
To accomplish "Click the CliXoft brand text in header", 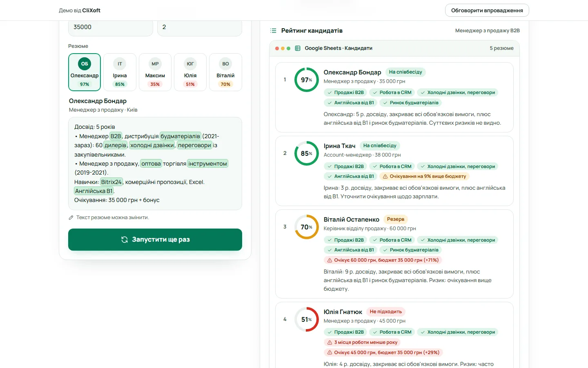I will pos(91,10).
